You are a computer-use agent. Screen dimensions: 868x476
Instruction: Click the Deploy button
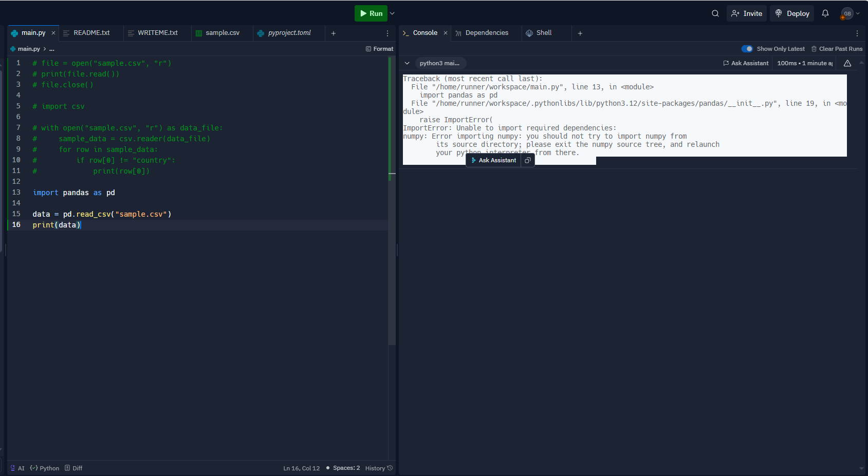[792, 13]
